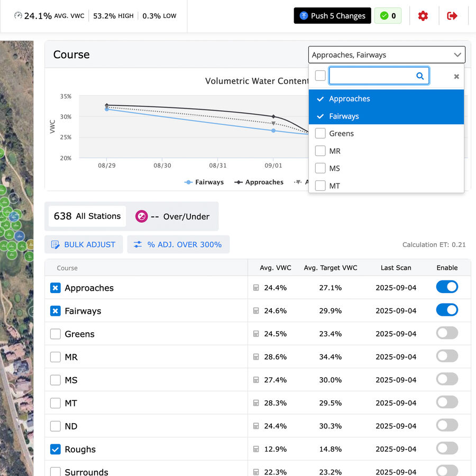This screenshot has width=476, height=476.
Task: Disable the Approaches enable toggle
Action: point(447,287)
